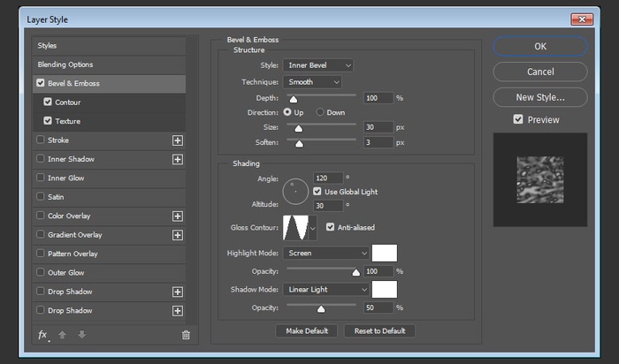Click the fx effects menu icon
This screenshot has width=619, height=364.
coord(42,335)
